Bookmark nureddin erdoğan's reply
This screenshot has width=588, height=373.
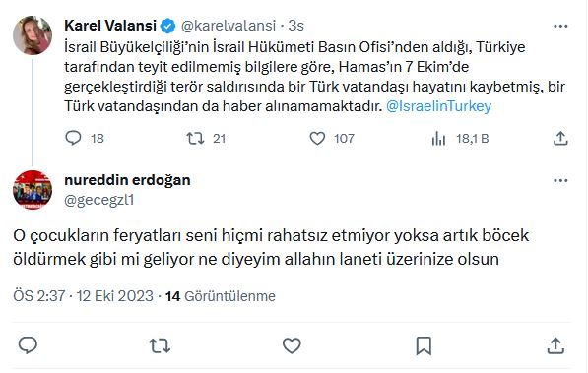coord(424,345)
